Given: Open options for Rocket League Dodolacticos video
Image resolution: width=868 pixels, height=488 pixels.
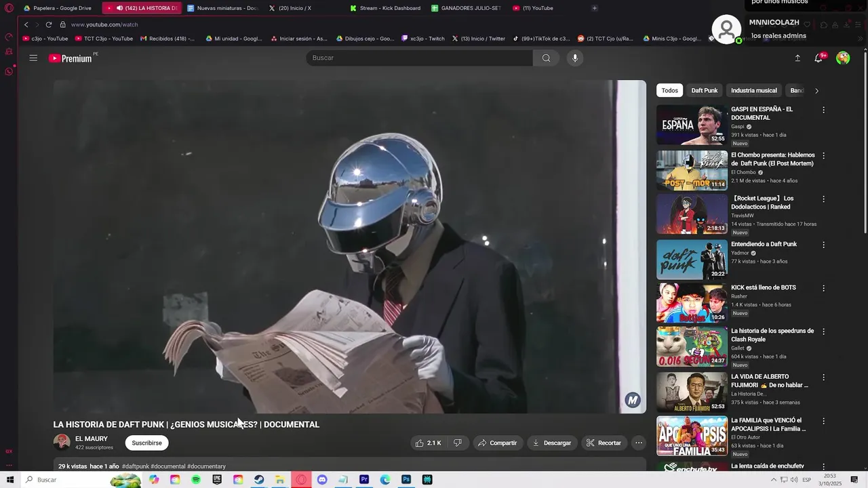Looking at the screenshot, I should click(x=824, y=199).
